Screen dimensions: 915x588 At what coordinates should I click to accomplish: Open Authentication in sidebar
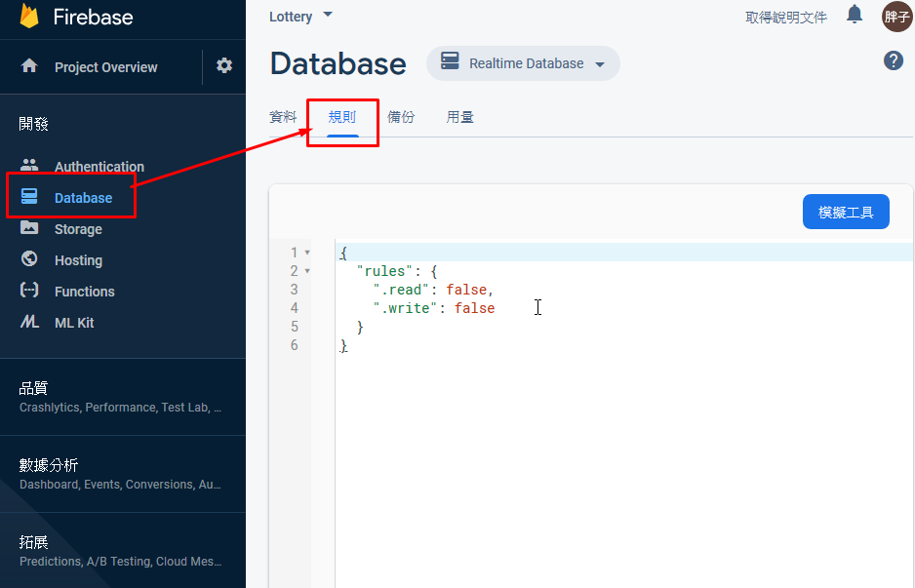click(x=99, y=167)
